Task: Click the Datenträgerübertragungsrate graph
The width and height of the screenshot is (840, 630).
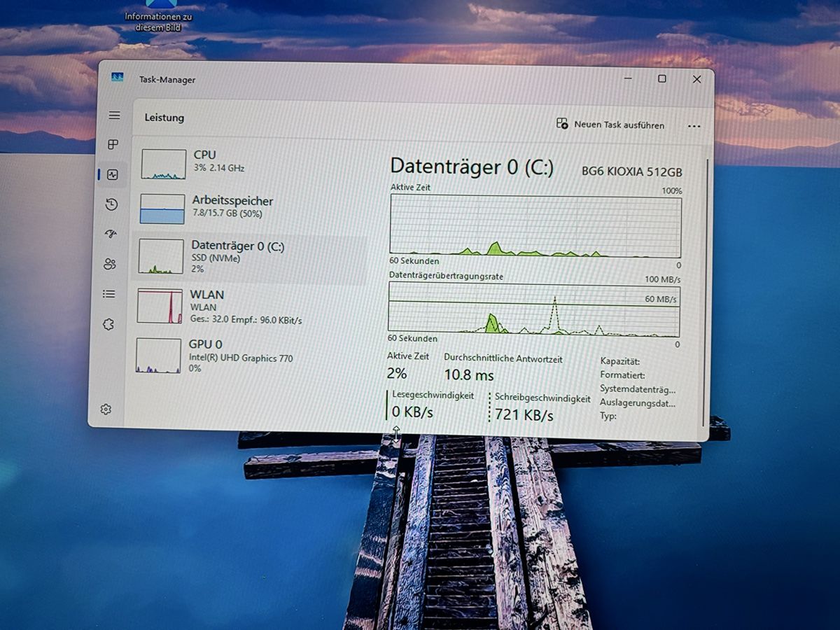Action: point(534,309)
